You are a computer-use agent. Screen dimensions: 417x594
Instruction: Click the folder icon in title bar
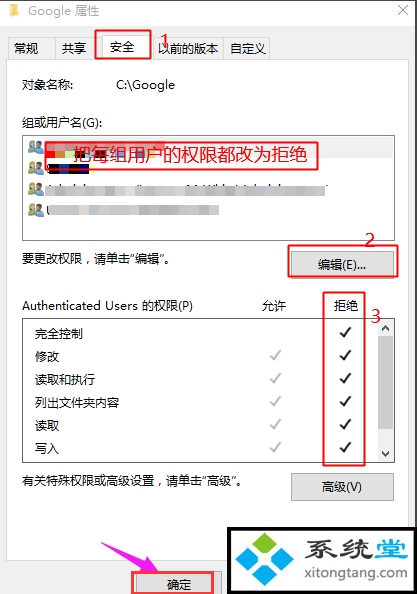14,10
